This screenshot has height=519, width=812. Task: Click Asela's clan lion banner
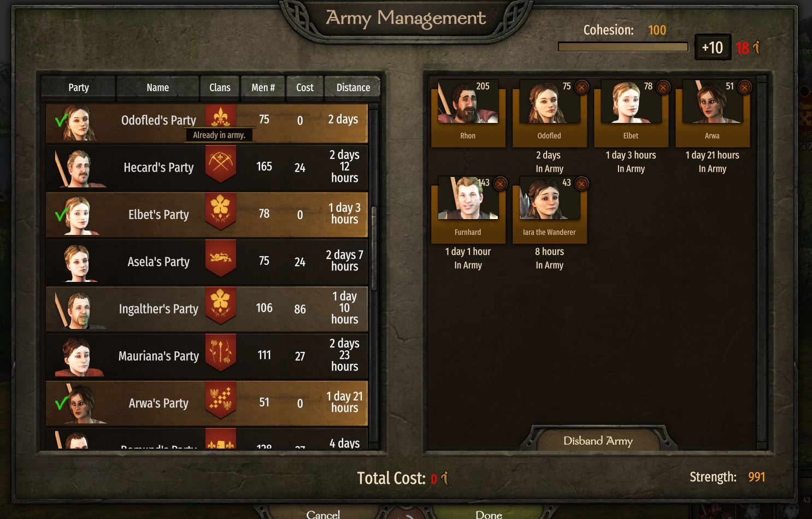click(221, 258)
